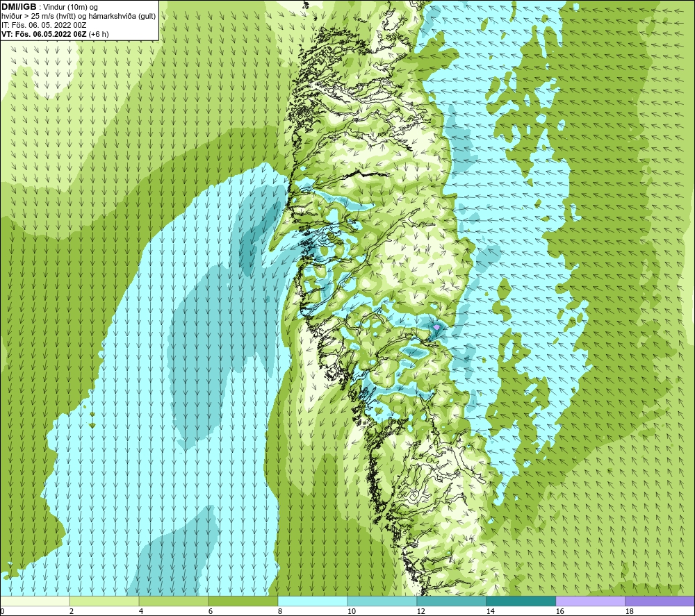Click the 'hviður > 25 m/s' description line
This screenshot has height=616, width=695.
coord(79,17)
